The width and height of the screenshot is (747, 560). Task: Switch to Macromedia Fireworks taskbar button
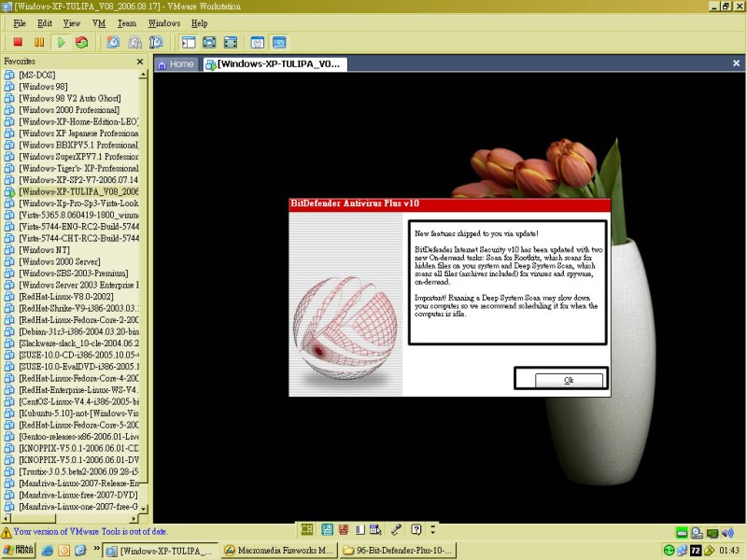pos(279,551)
